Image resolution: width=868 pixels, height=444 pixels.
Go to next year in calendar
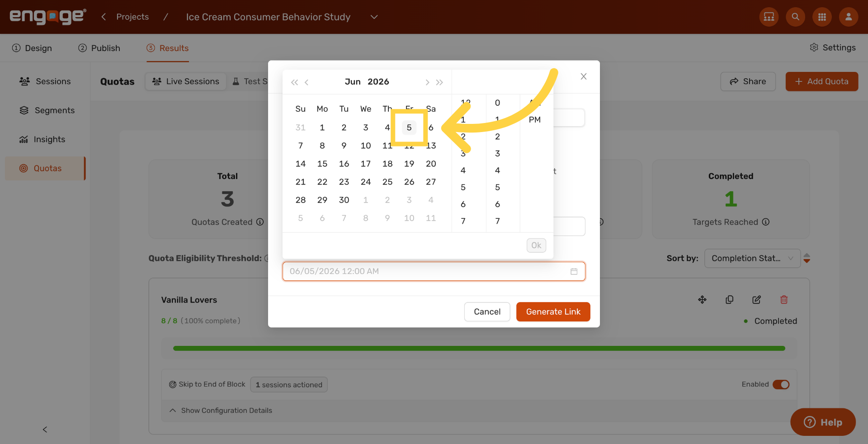pyautogui.click(x=439, y=82)
